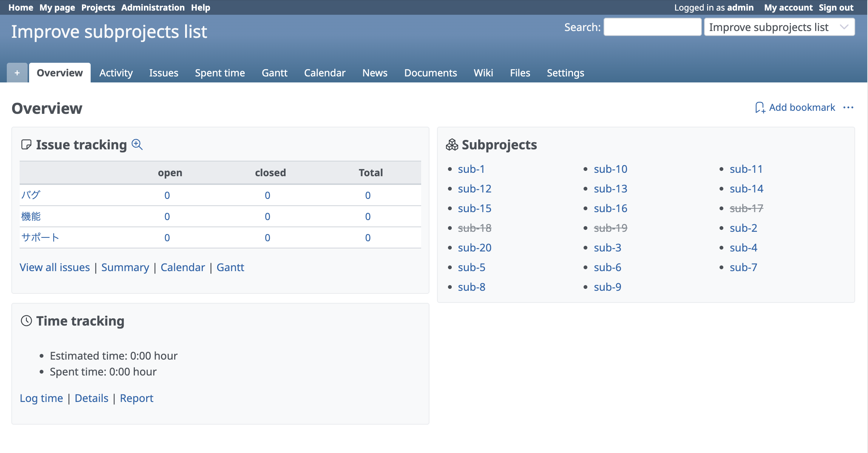This screenshot has width=868, height=453.
Task: Open the Administration top menu
Action: [x=153, y=8]
